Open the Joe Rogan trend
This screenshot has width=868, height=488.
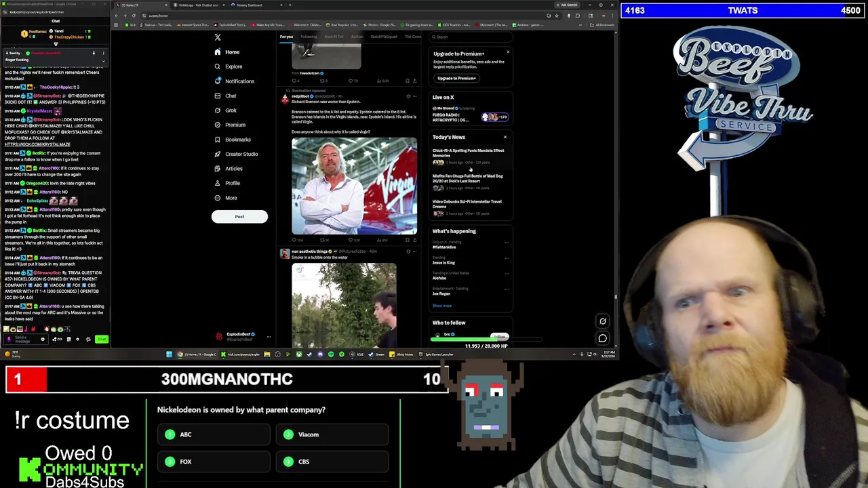click(441, 293)
